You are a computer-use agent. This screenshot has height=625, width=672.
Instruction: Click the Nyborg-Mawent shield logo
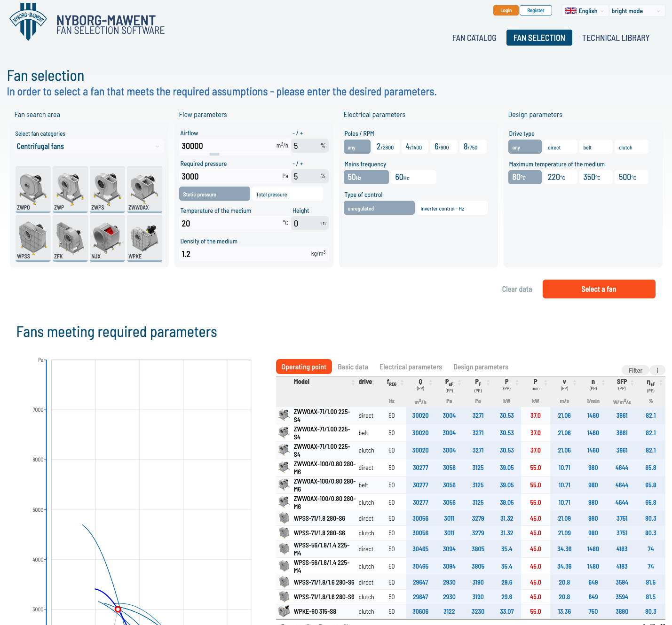[x=28, y=22]
